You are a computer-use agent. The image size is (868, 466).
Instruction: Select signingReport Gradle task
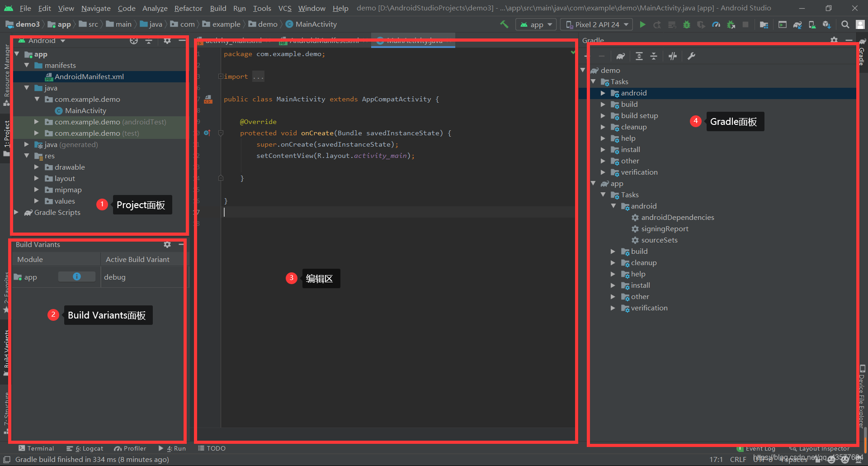pyautogui.click(x=665, y=229)
